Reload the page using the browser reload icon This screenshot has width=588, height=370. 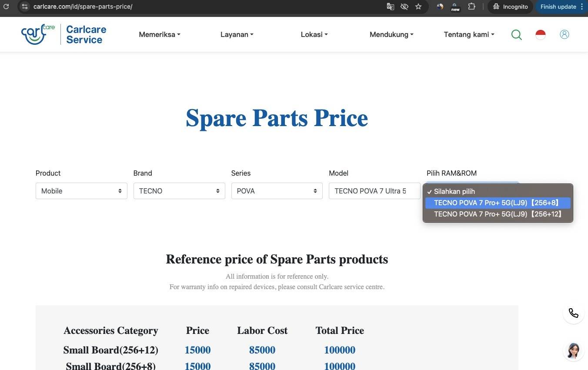(x=6, y=7)
